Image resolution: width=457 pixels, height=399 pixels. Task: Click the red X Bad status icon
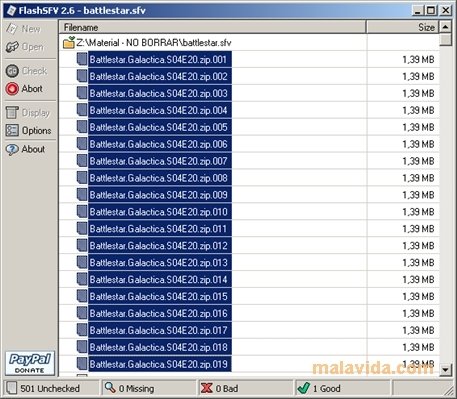click(207, 388)
